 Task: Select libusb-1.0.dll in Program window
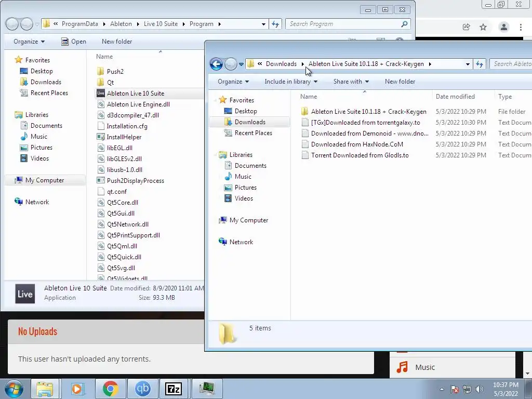pyautogui.click(x=120, y=170)
